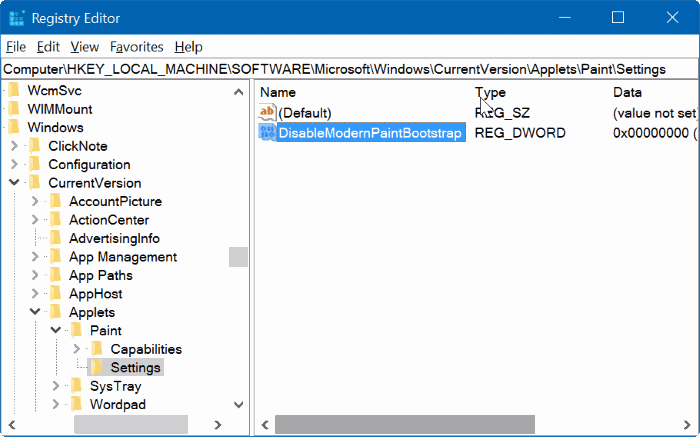Expand the App Paths key
Screen dimensions: 700x437
(35, 275)
